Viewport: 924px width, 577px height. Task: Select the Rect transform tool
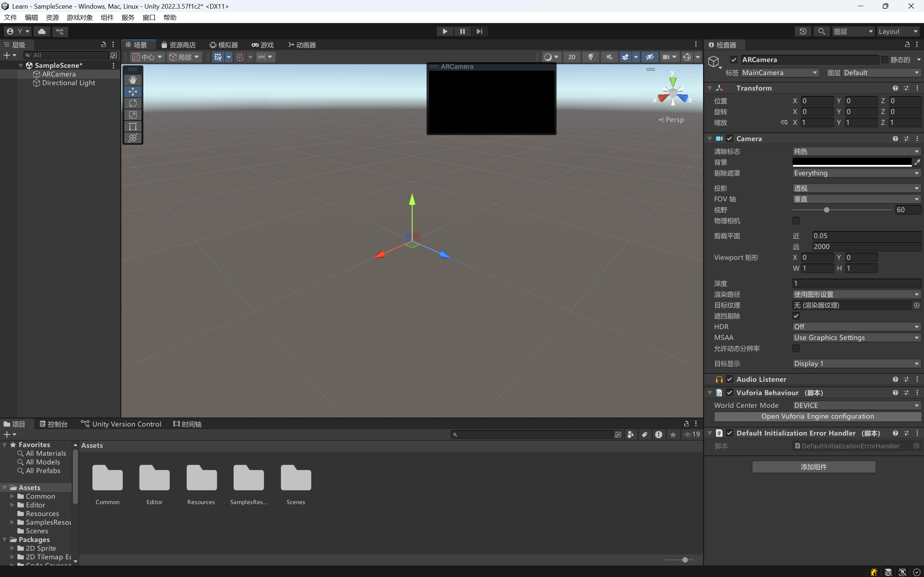click(133, 126)
